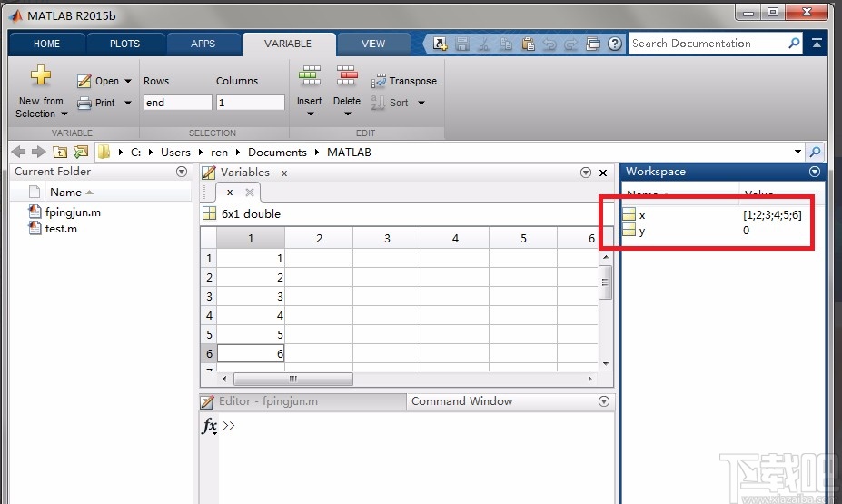Open the New from Selection dropdown arrow
842x504 pixels.
coord(64,114)
